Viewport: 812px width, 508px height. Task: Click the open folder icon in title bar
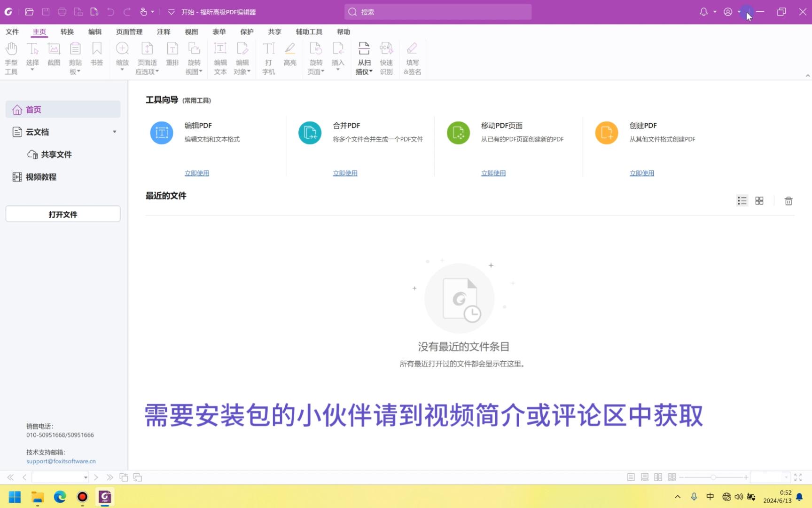tap(29, 12)
